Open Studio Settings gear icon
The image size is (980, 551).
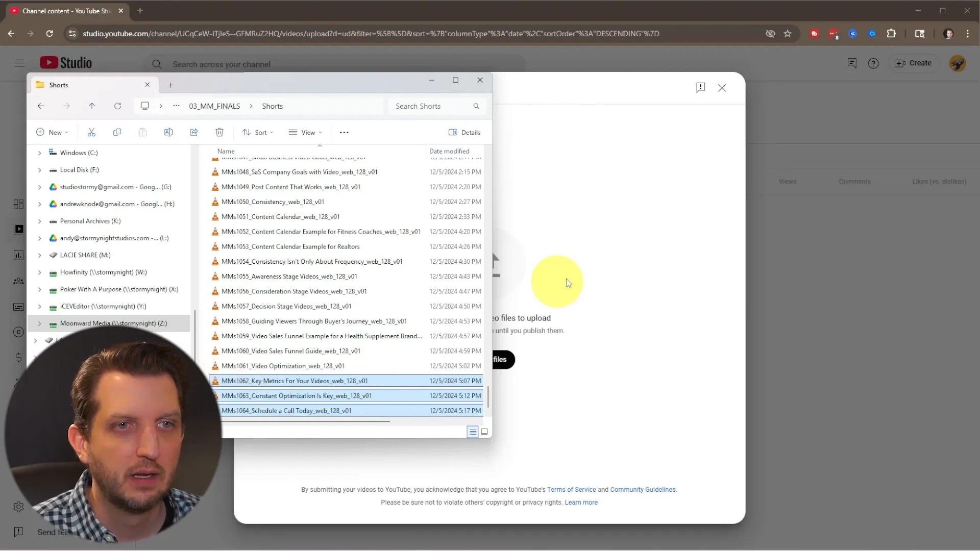coord(18,507)
